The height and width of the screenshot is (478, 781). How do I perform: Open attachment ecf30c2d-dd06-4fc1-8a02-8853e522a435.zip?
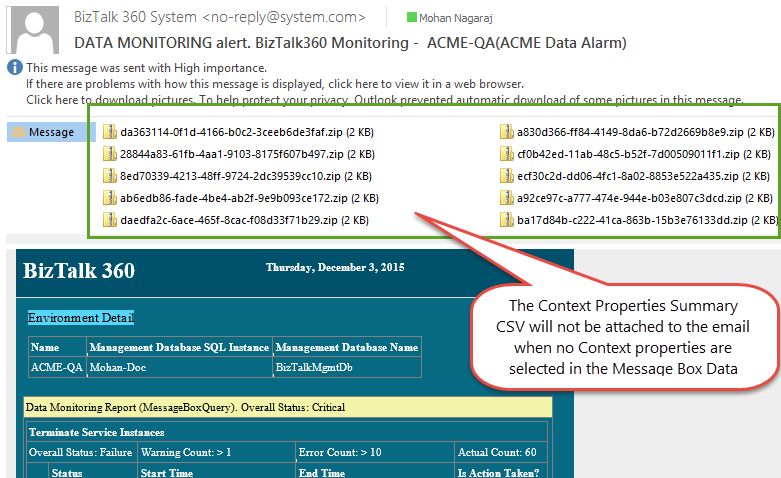click(x=644, y=176)
